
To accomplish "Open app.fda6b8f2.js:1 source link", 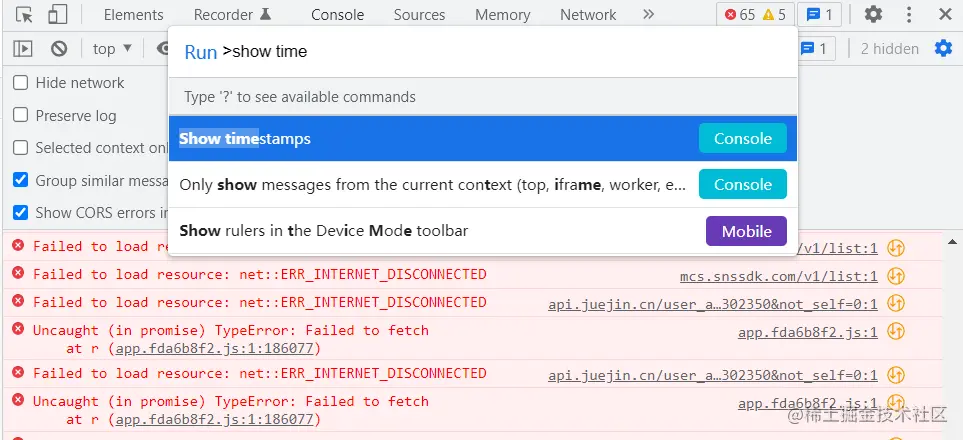I will (x=807, y=331).
